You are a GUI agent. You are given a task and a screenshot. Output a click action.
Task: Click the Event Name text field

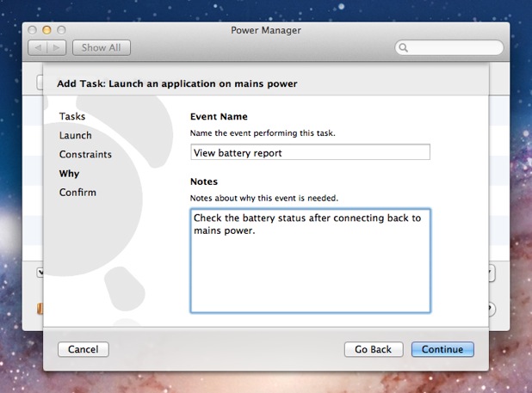point(310,152)
